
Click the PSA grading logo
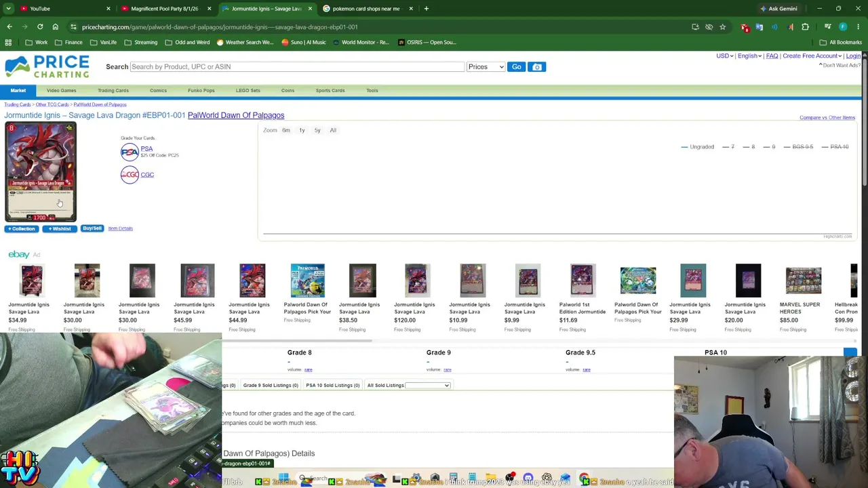[x=130, y=152]
